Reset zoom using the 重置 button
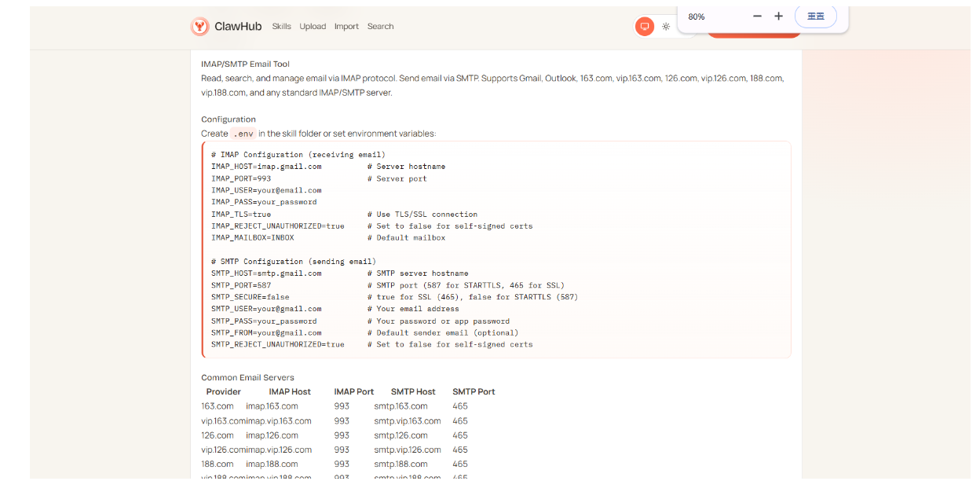The image size is (980, 492). [x=816, y=17]
